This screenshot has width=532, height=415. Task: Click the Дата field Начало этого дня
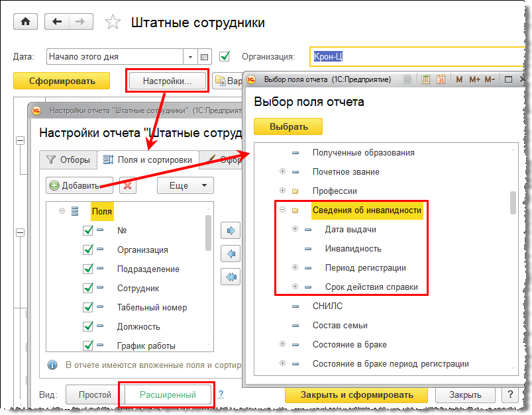click(x=115, y=57)
